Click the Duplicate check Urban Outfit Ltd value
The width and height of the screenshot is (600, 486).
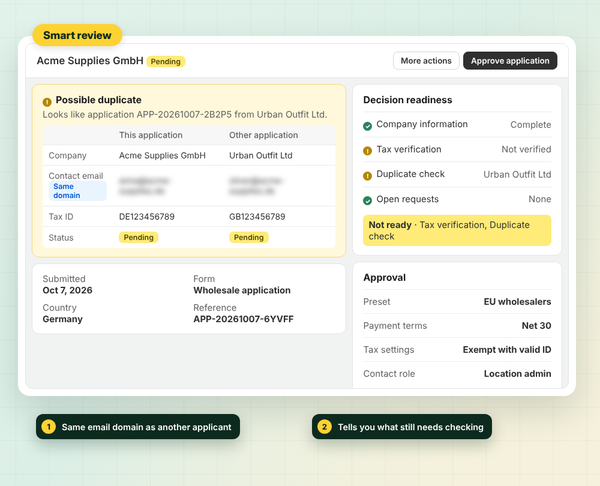click(x=517, y=175)
